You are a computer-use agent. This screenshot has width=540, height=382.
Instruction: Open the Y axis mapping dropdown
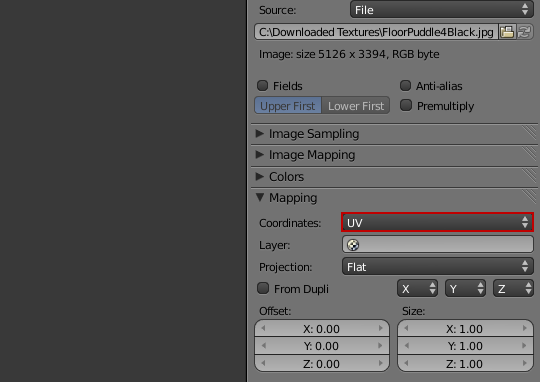[x=465, y=288]
